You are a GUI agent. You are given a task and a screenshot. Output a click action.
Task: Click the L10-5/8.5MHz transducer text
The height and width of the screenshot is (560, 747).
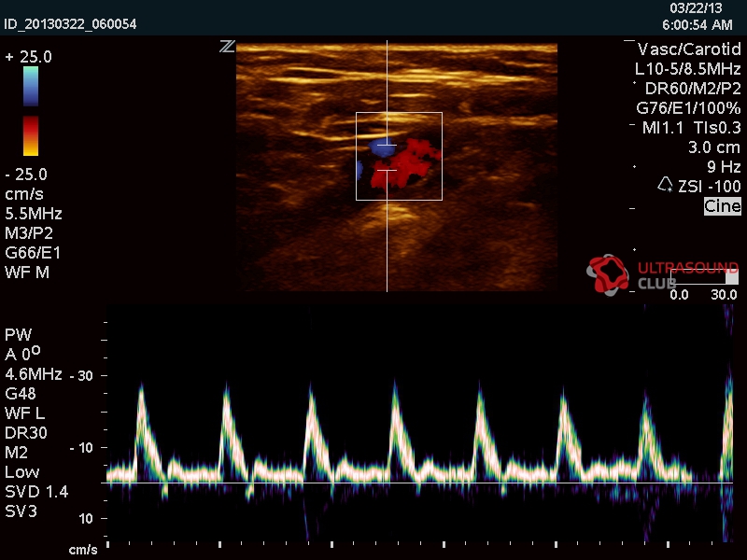(687, 69)
